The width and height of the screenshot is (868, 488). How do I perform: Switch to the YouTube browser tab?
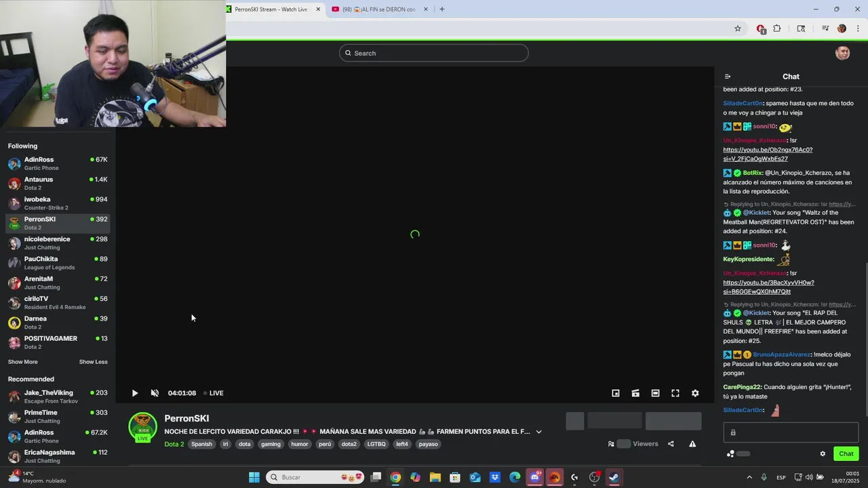coord(379,9)
